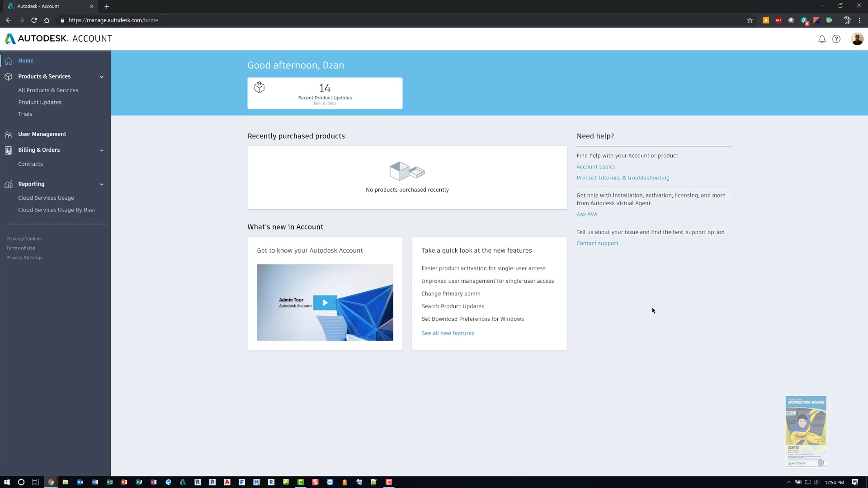Play the Admin Tour video
Screen dimensions: 868x488
click(325, 303)
